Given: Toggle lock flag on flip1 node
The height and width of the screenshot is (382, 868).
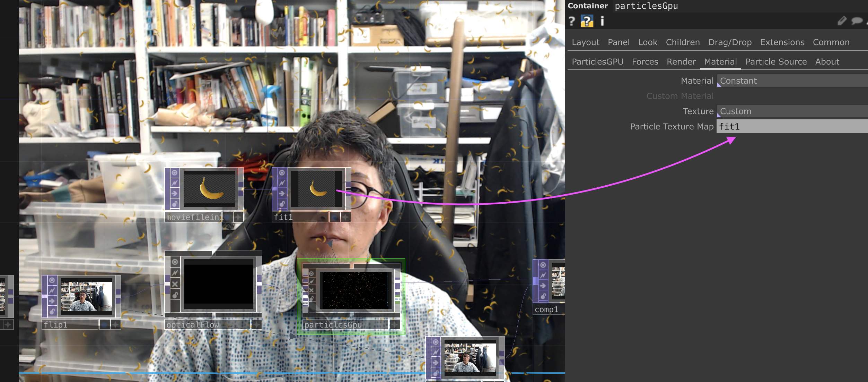Looking at the screenshot, I should (52, 311).
